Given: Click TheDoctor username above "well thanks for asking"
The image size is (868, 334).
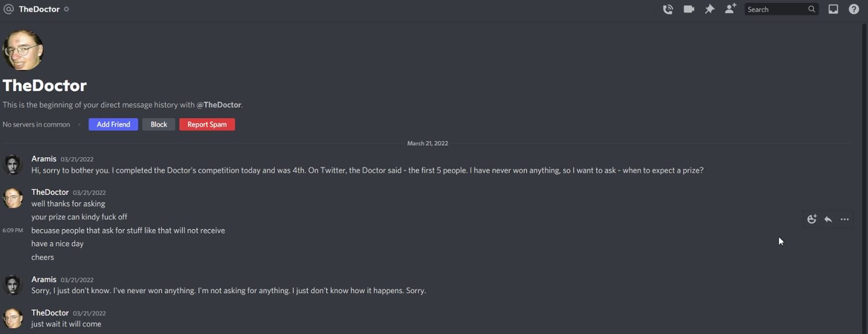Looking at the screenshot, I should pos(50,192).
